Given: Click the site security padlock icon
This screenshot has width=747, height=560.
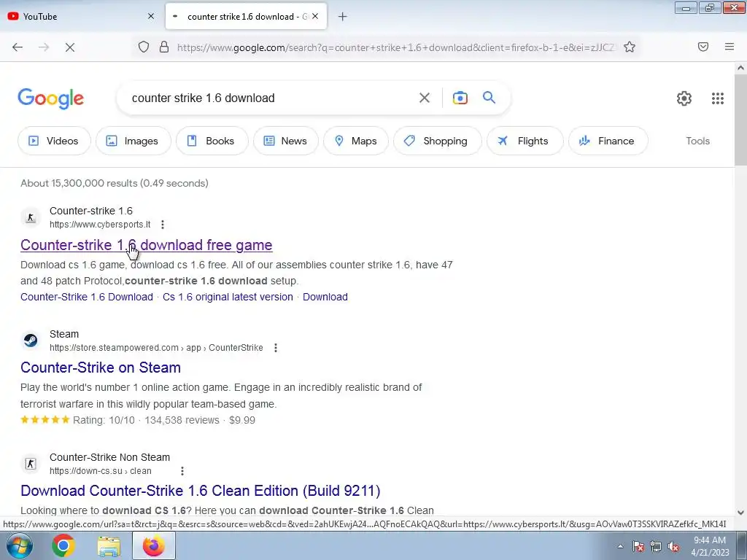Looking at the screenshot, I should coord(164,47).
